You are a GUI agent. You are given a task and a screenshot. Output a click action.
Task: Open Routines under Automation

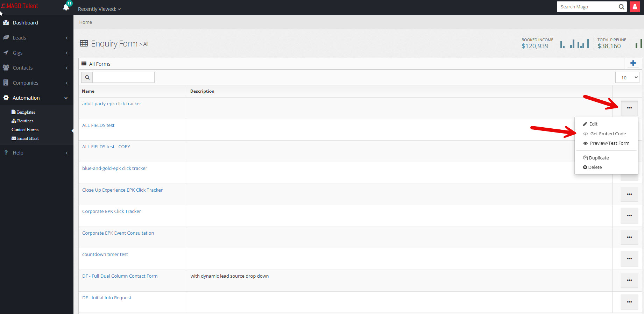[x=22, y=121]
